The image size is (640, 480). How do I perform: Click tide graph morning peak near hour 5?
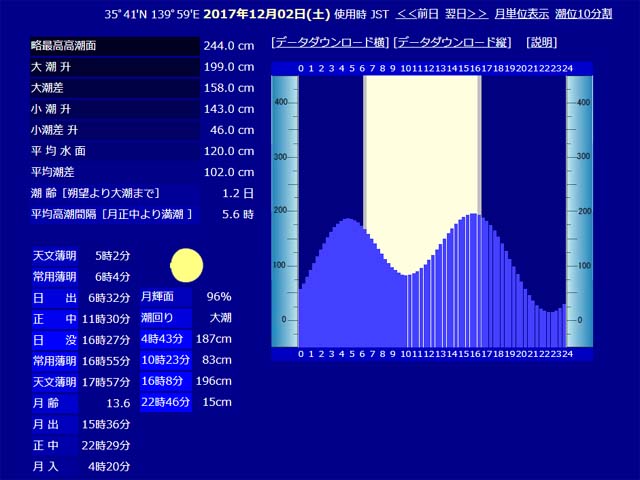[348, 220]
